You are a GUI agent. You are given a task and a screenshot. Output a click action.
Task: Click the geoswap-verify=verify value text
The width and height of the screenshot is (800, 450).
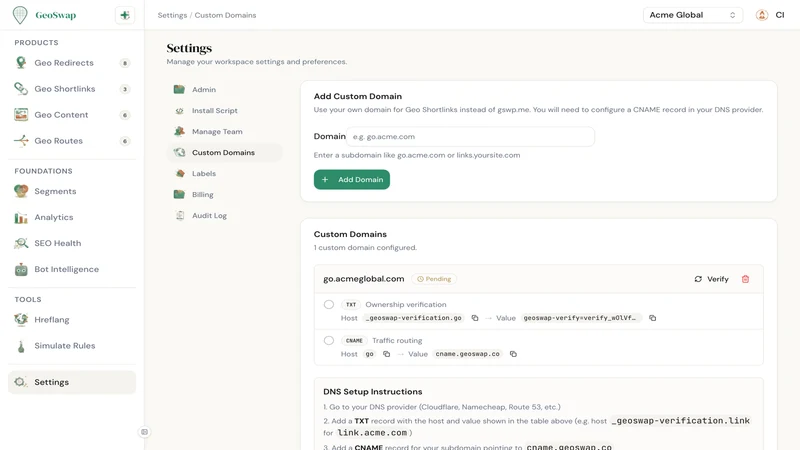pos(580,318)
